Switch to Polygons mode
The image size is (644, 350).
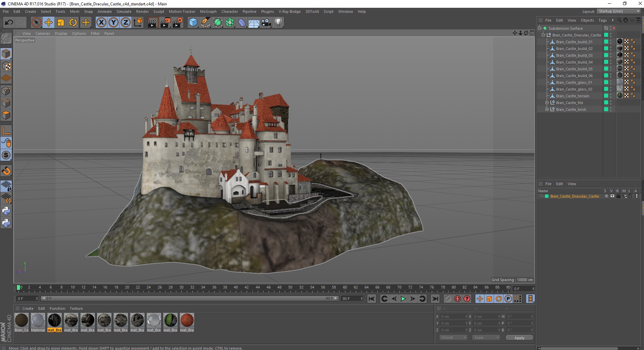coord(6,115)
